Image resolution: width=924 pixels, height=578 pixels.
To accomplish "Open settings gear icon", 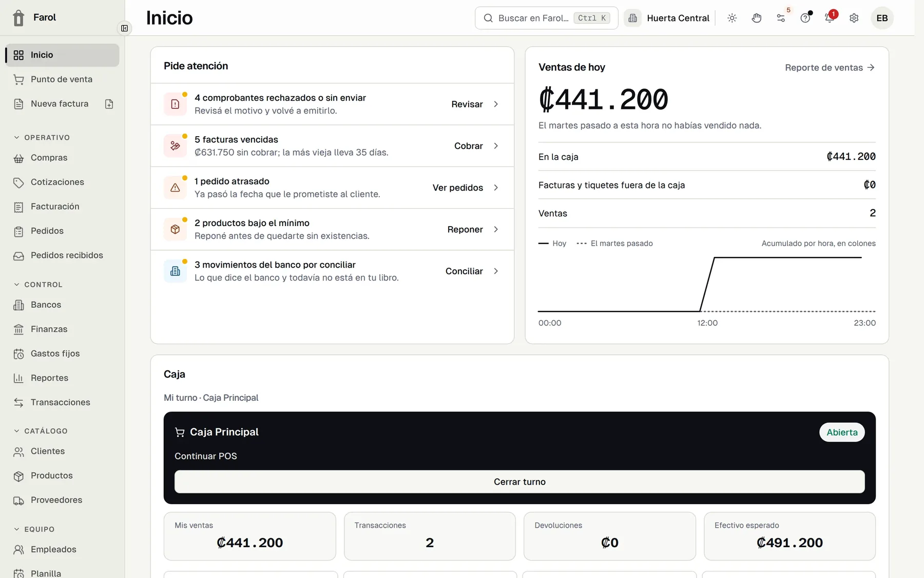I will (x=854, y=18).
